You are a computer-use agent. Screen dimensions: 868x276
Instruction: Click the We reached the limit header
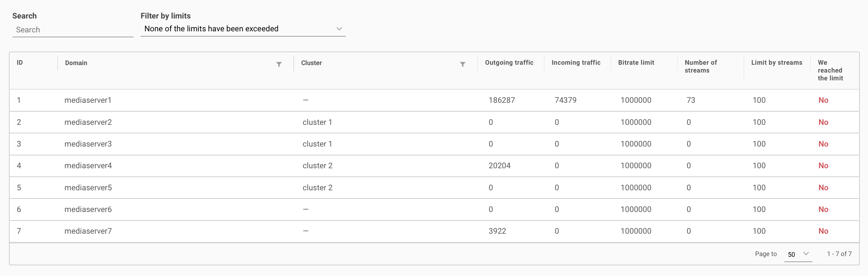(x=830, y=70)
